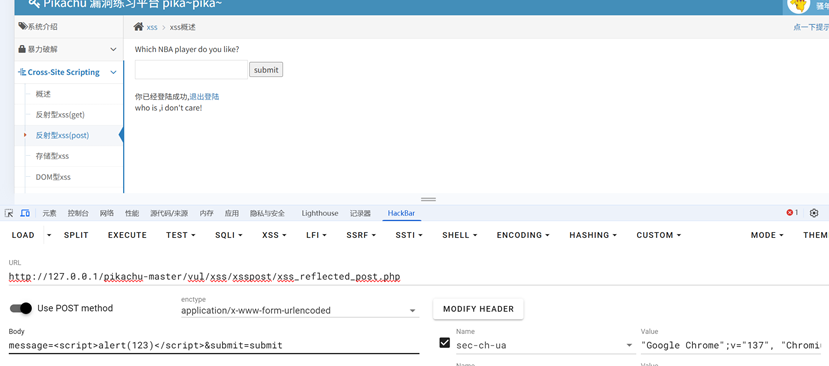
Task: Click the home icon in breadcrumb
Action: click(139, 26)
